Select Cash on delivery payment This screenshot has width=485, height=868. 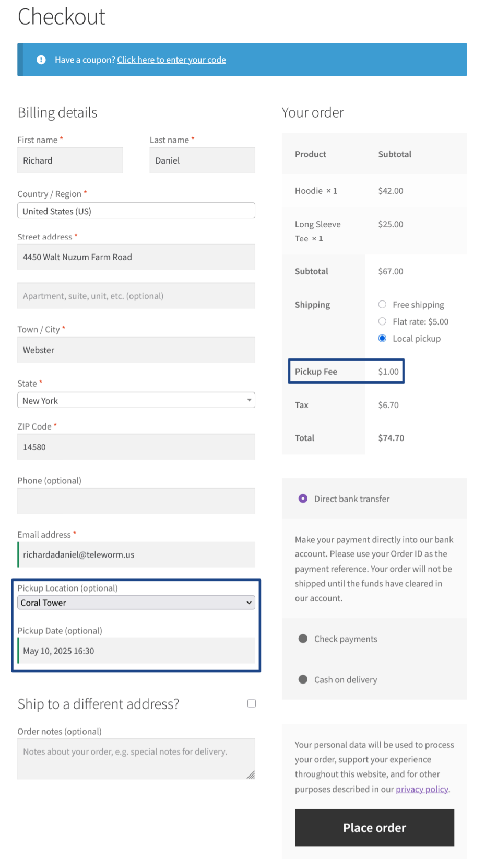tap(303, 679)
